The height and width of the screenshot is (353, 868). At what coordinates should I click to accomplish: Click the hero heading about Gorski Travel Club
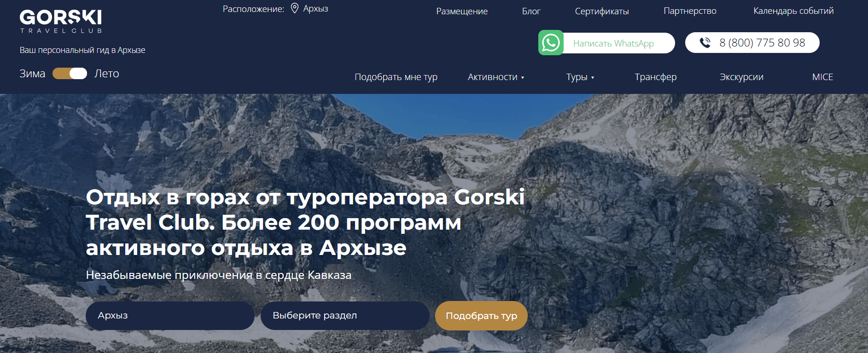click(305, 222)
